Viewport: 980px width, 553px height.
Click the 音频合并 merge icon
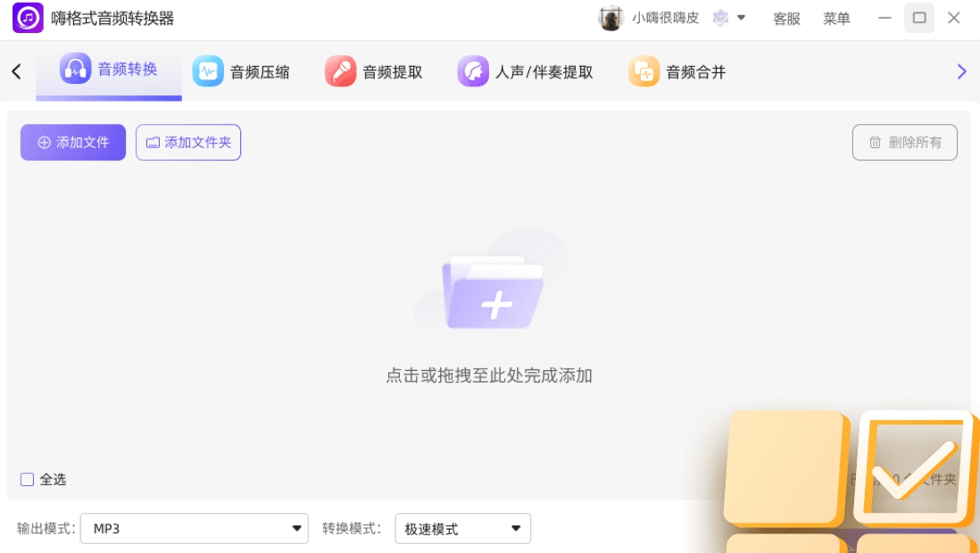coord(644,71)
